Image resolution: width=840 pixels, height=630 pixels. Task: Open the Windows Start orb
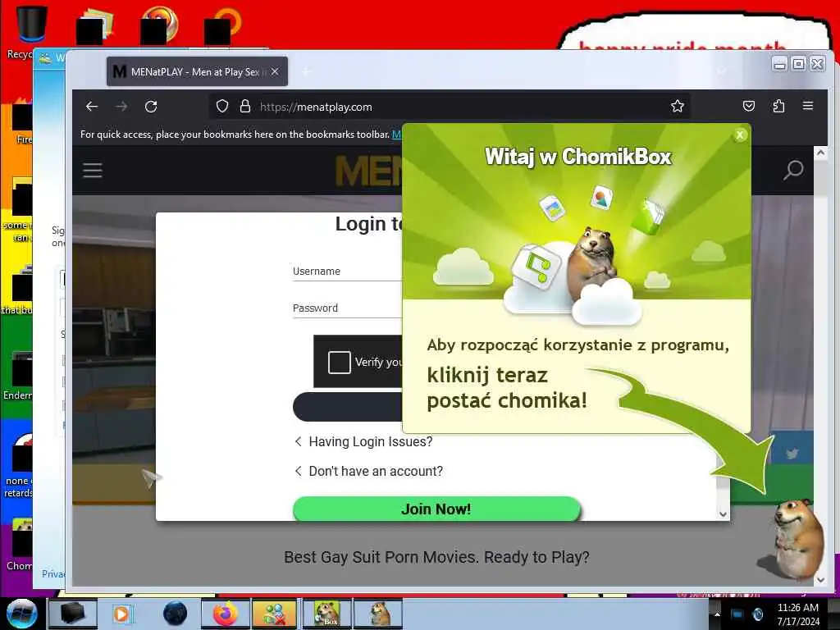pos(21,614)
